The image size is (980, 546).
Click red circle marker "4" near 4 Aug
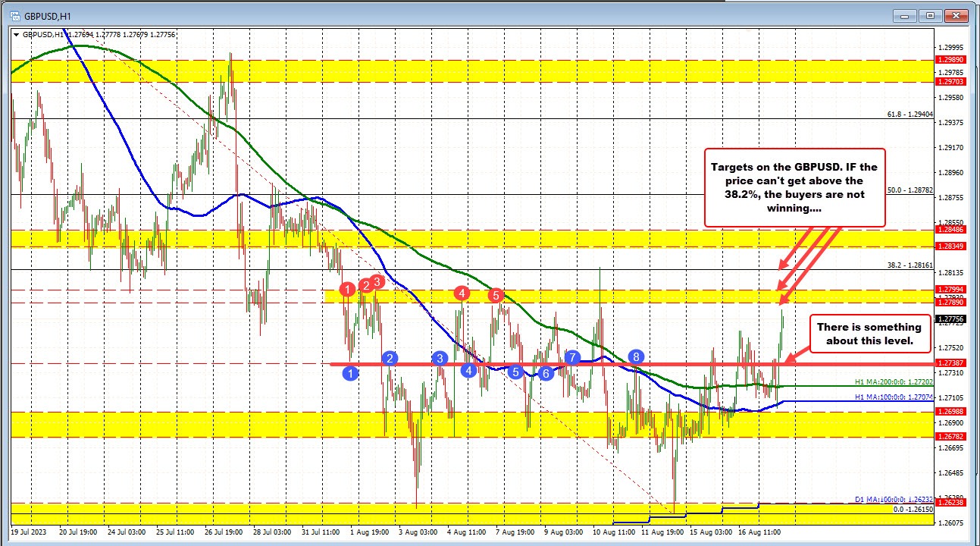(x=462, y=293)
